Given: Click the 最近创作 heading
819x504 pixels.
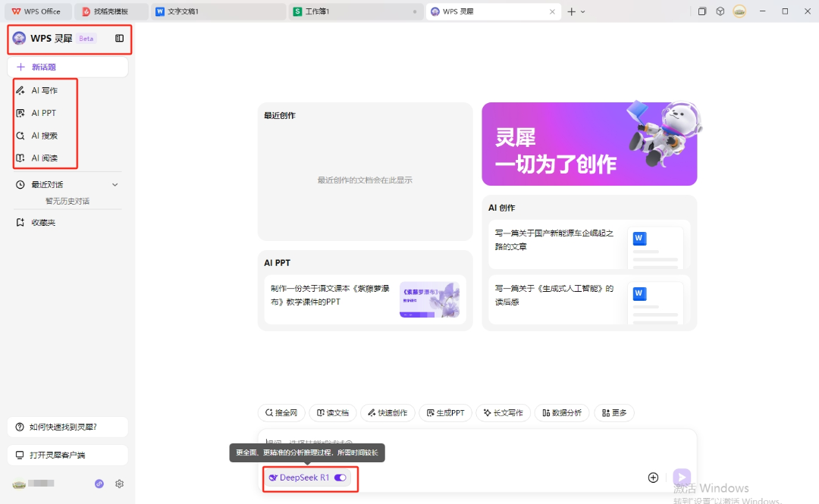Looking at the screenshot, I should [279, 115].
